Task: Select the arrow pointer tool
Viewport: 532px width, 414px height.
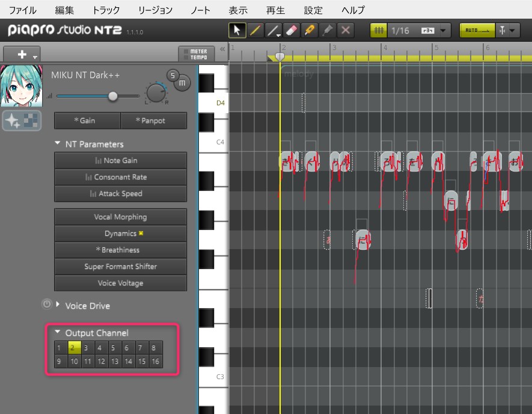Action: pos(237,30)
